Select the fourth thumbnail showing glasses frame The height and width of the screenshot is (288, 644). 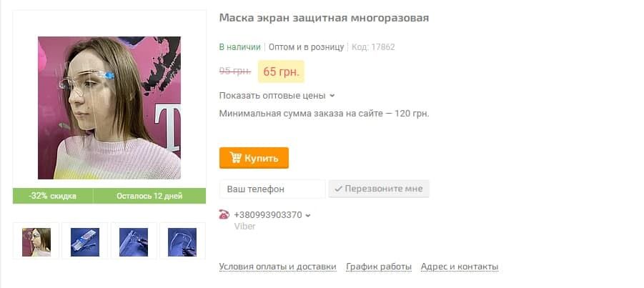(x=182, y=241)
